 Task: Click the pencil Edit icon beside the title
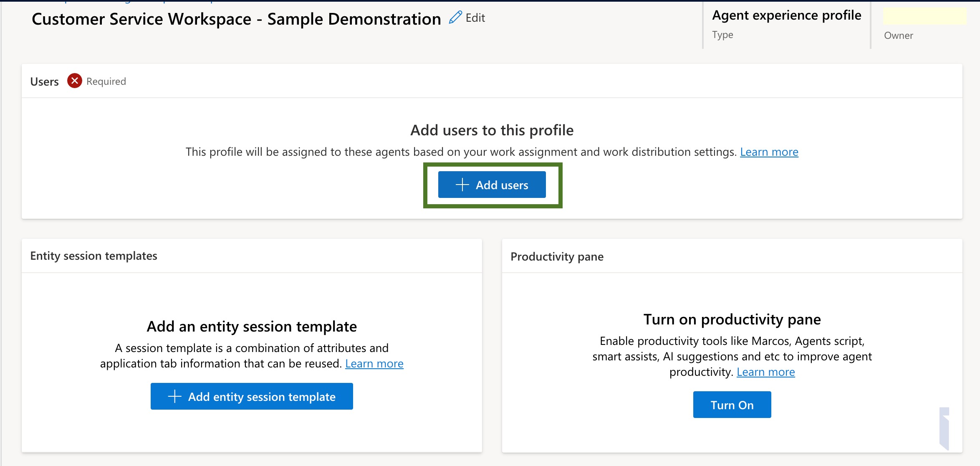point(455,18)
